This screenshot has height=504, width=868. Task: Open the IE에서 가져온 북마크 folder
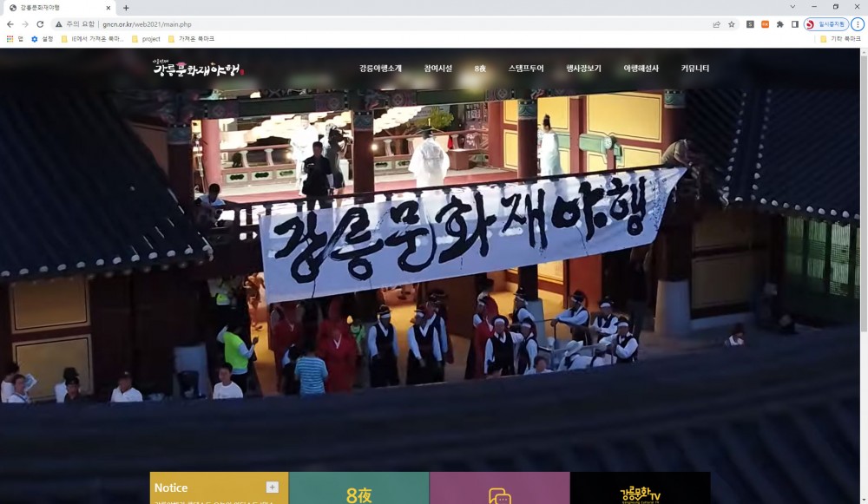tap(92, 39)
